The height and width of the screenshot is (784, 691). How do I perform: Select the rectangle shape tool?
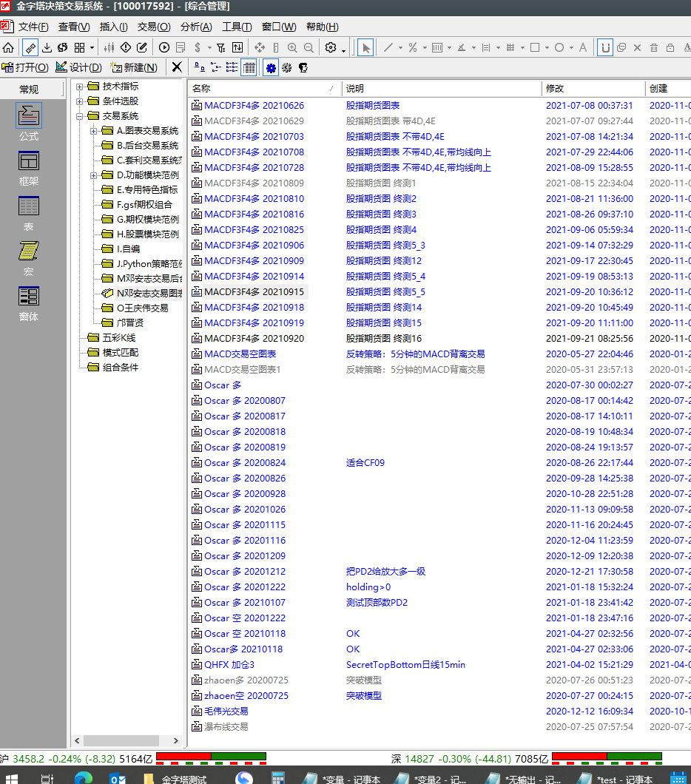(535, 47)
